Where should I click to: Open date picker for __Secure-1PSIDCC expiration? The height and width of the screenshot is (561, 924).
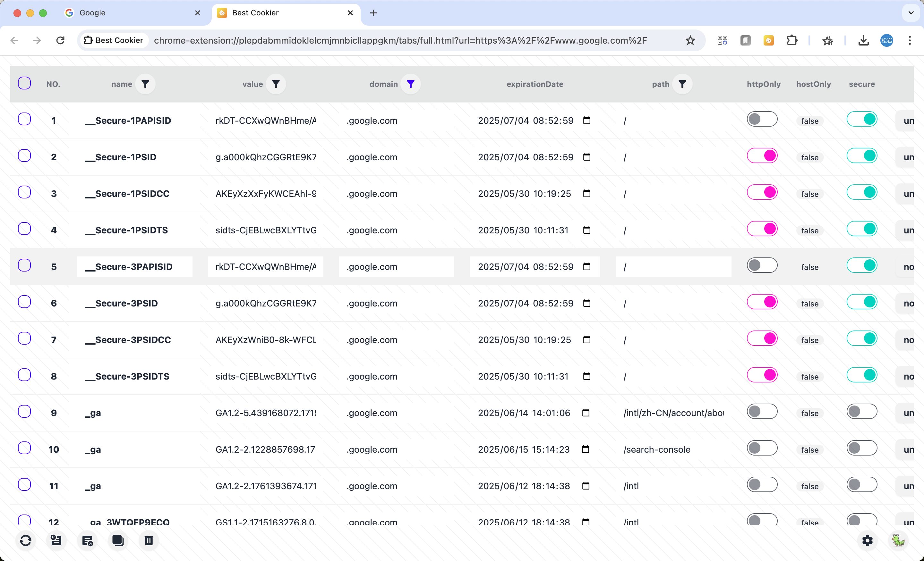(587, 194)
